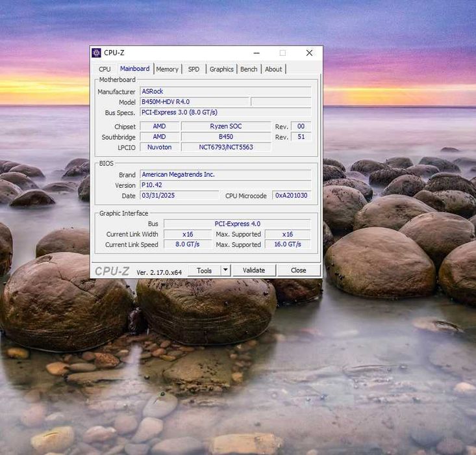This screenshot has width=476, height=455.
Task: Open the Bench tab
Action: [x=249, y=69]
